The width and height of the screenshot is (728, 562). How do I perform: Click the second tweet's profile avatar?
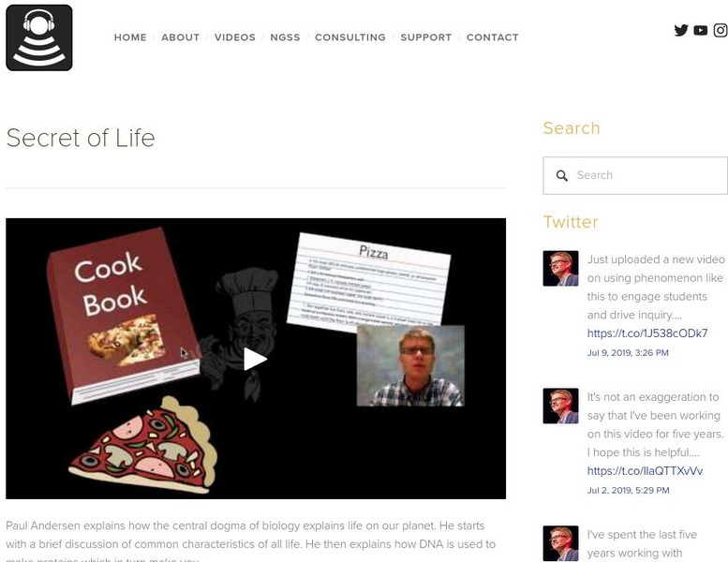coord(561,406)
